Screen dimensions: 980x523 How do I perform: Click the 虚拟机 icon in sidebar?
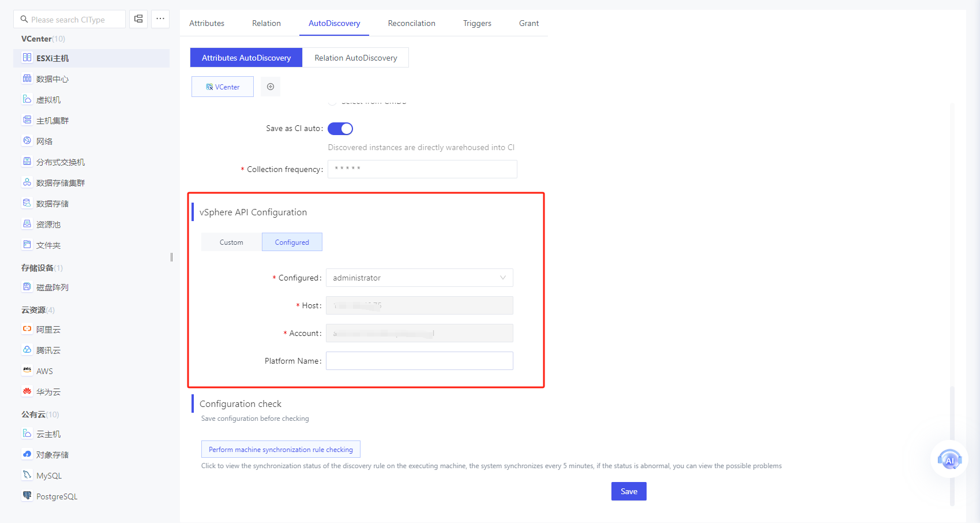pyautogui.click(x=27, y=99)
